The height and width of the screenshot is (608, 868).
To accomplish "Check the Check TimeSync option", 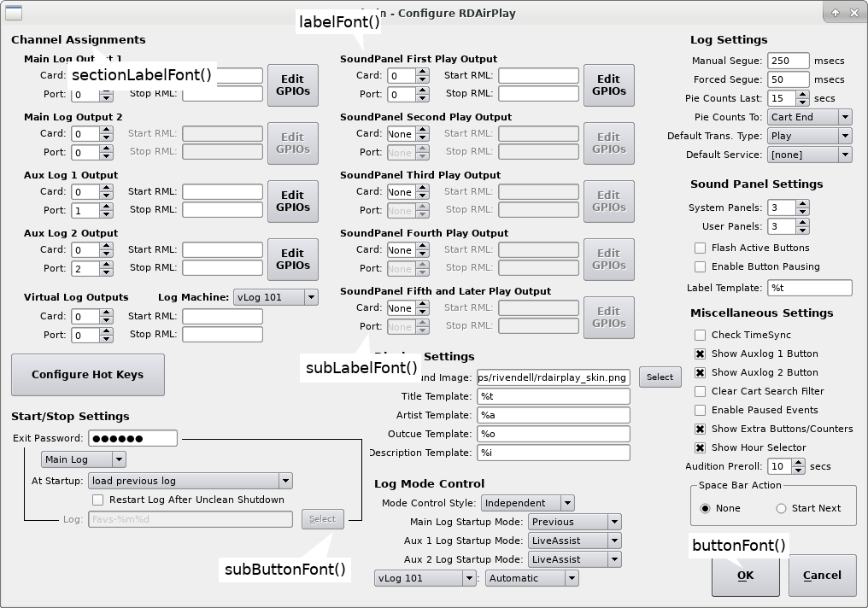I will coord(698,335).
